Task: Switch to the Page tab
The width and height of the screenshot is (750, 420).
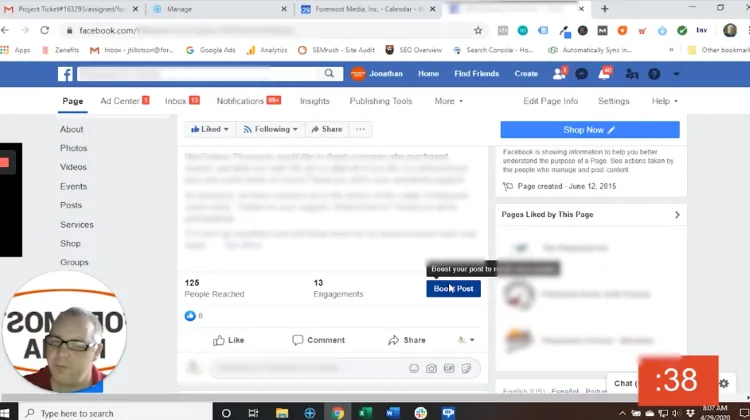Action: [x=73, y=101]
